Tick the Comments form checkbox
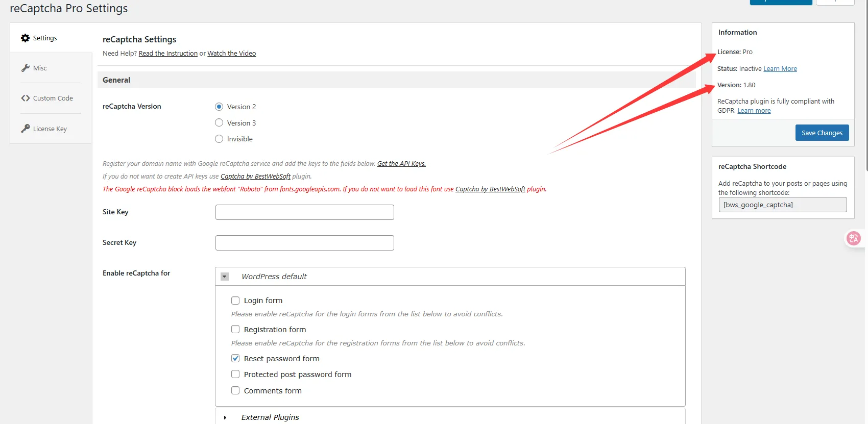The width and height of the screenshot is (868, 424). tap(235, 390)
